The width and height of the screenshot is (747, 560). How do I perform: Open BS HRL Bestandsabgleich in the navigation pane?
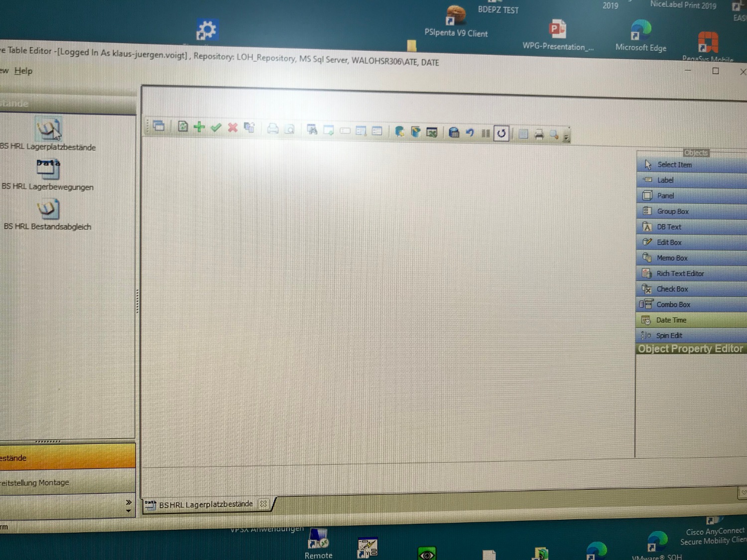click(x=48, y=215)
